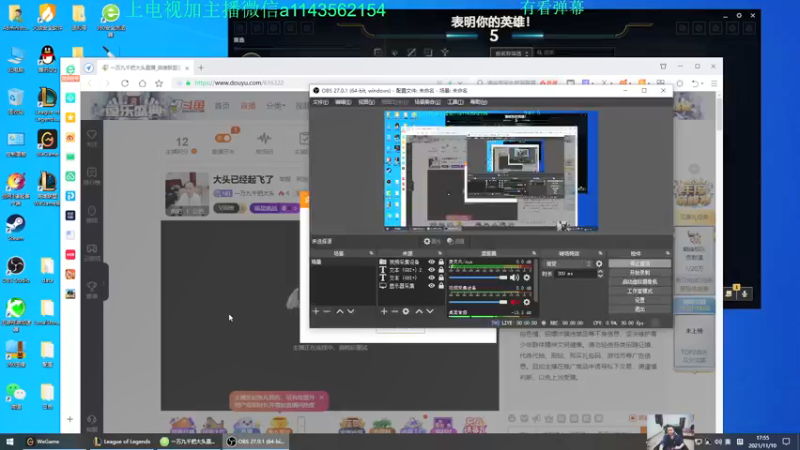
Task: Collapse the Douyu left sidebar handle
Action: click(x=104, y=282)
